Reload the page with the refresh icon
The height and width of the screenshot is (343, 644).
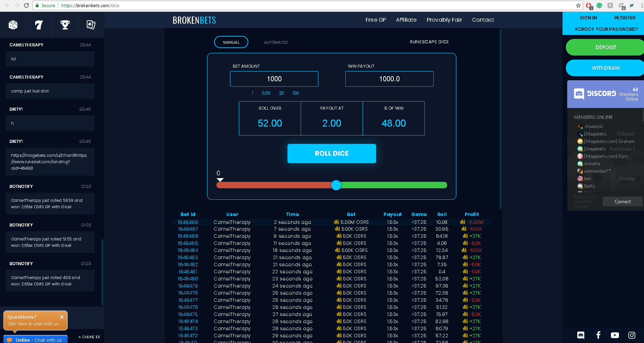[x=26, y=5]
